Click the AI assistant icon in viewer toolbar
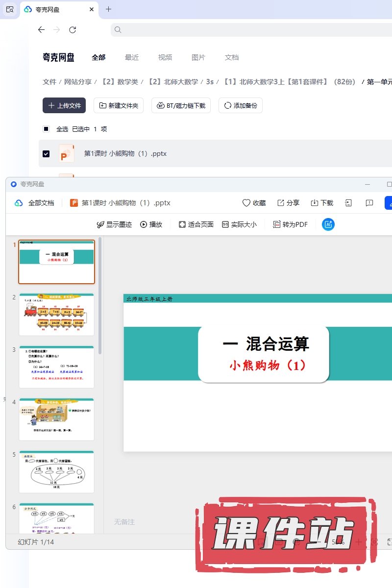Screen dimensions: 392x588 pyautogui.click(x=328, y=224)
